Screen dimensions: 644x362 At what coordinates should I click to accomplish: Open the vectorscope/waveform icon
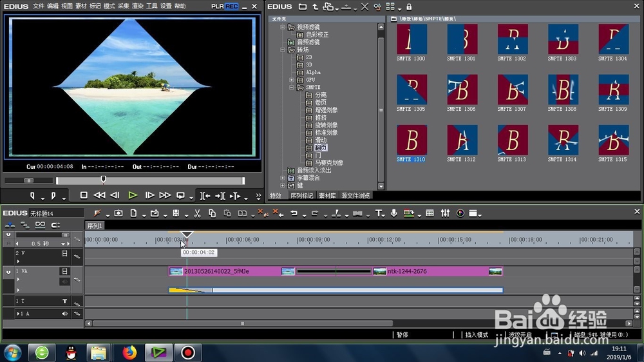460,213
